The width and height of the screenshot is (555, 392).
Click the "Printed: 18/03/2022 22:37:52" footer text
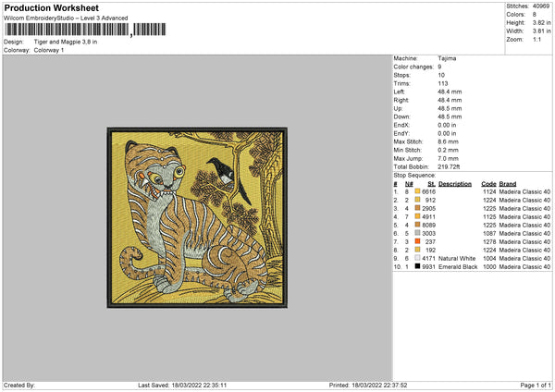point(368,385)
